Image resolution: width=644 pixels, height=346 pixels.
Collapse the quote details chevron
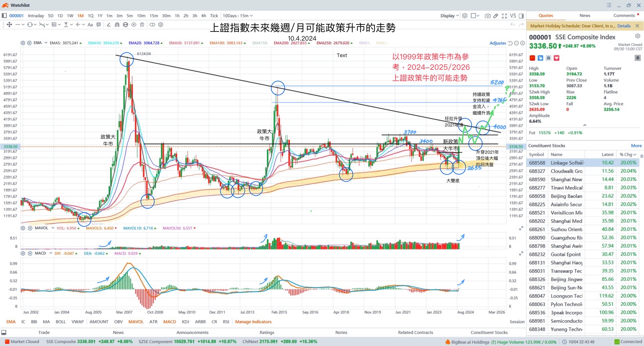(585, 125)
